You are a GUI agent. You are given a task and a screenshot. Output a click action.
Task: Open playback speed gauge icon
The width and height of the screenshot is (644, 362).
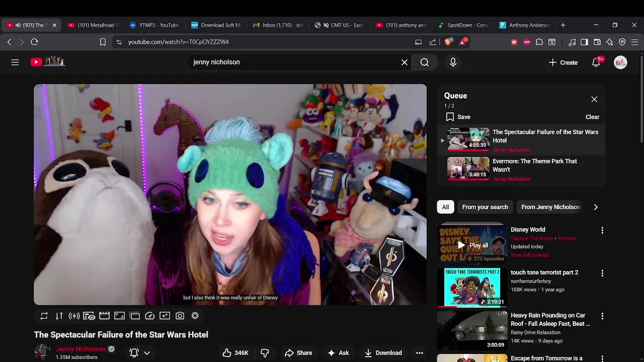[149, 316]
